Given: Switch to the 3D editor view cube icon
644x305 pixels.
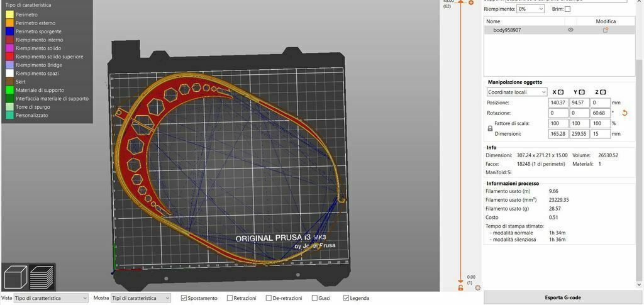Looking at the screenshot, I should tap(16, 277).
